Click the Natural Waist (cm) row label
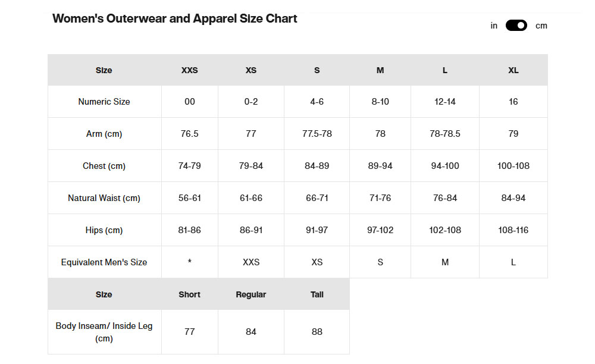Image resolution: width=595 pixels, height=364 pixels. 104,198
